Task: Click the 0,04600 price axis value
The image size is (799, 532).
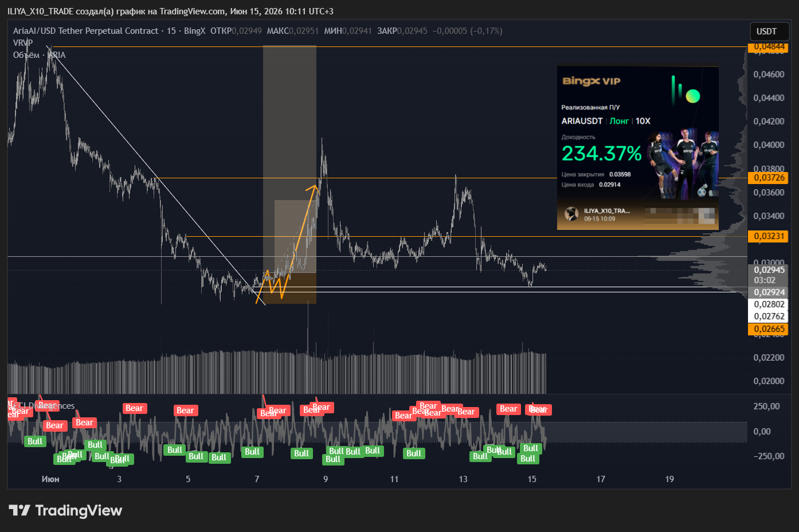Action: (x=769, y=75)
